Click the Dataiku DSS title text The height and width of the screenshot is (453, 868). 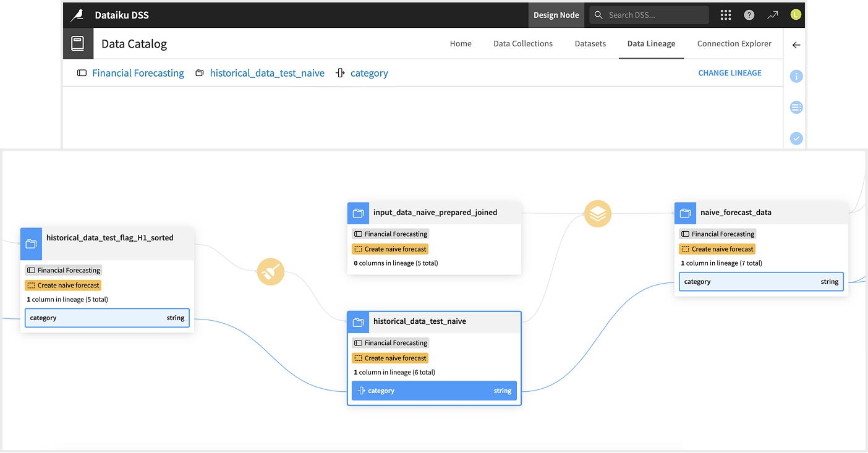pos(122,15)
